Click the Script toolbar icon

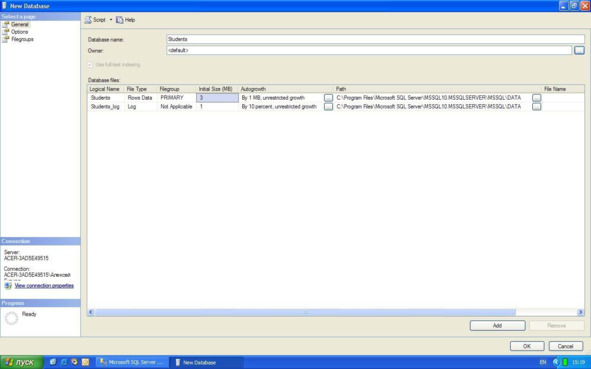88,20
